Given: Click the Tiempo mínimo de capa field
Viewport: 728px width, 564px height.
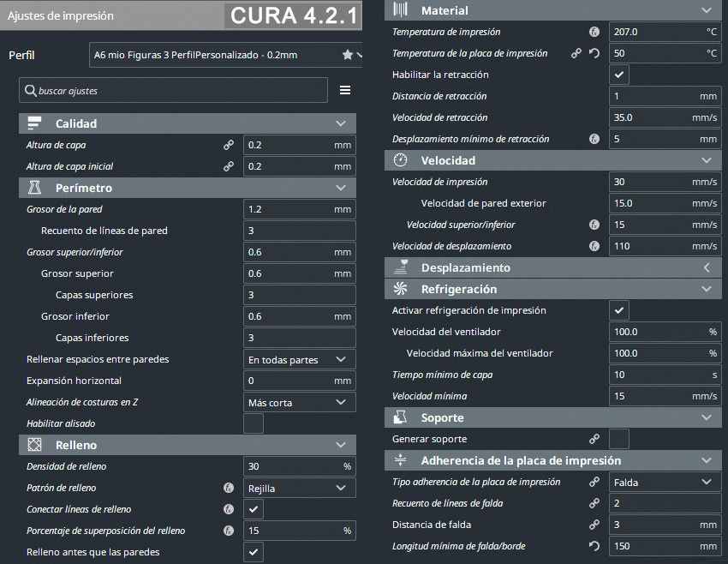Looking at the screenshot, I should click(x=665, y=375).
